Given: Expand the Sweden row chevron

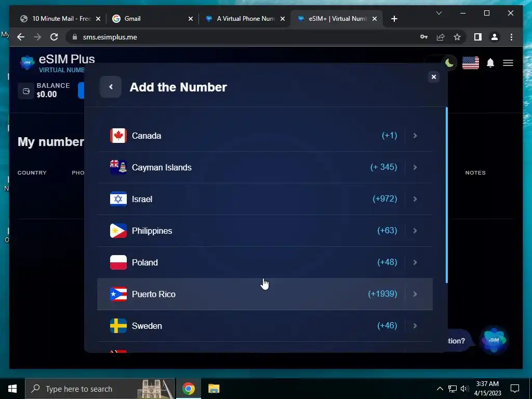Looking at the screenshot, I should click(415, 326).
